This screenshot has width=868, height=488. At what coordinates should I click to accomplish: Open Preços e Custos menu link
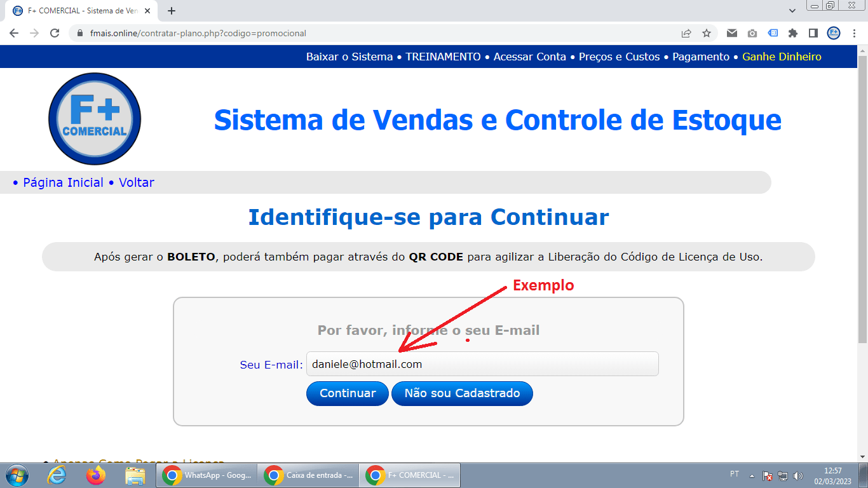[620, 57]
